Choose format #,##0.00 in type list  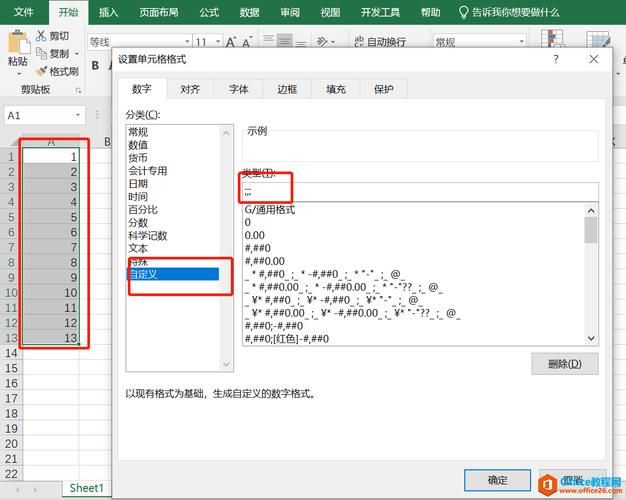point(265,261)
